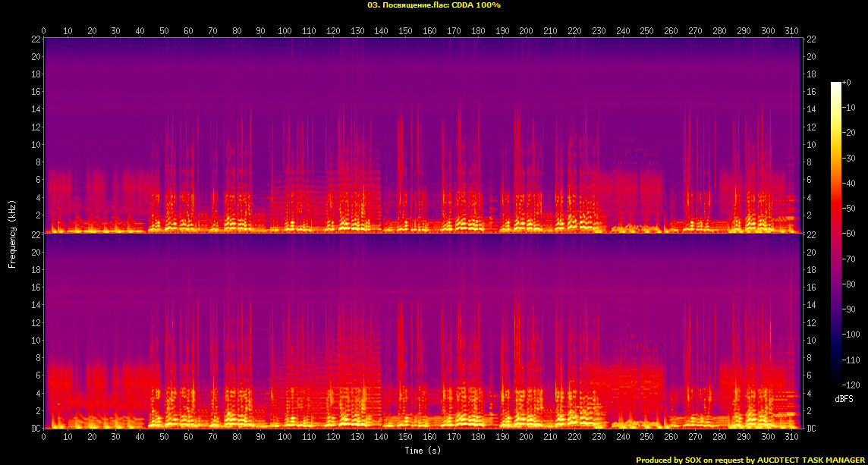868x465 pixels.
Task: Click the 'Frequency (kHz)' axis label
Action: coord(12,234)
